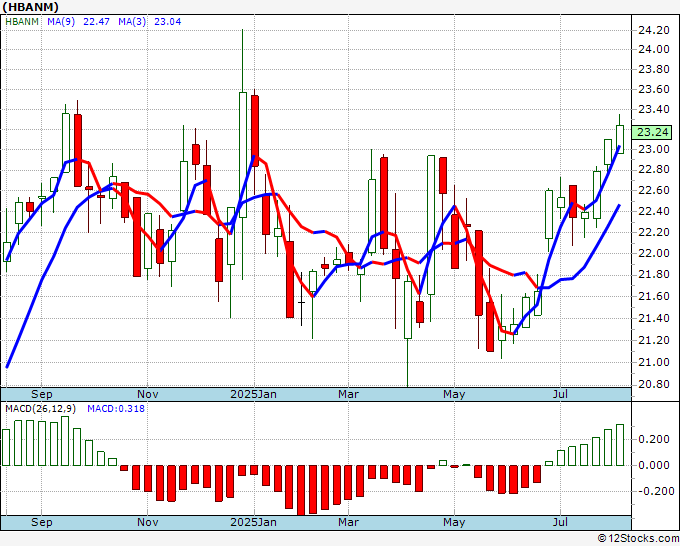Viewport: 680px width, 546px height.
Task: Click the MACD:0.318 value label
Action: click(x=116, y=409)
